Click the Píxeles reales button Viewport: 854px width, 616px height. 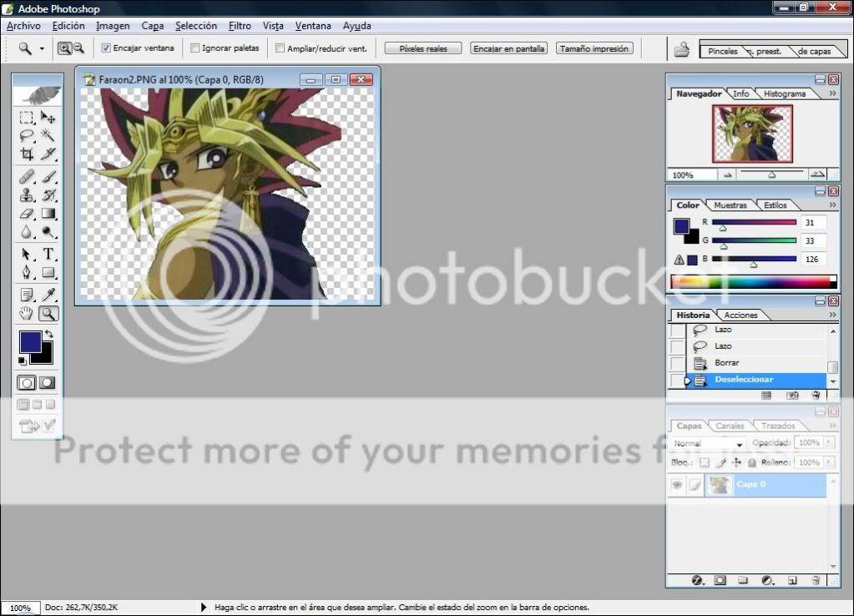(x=423, y=48)
